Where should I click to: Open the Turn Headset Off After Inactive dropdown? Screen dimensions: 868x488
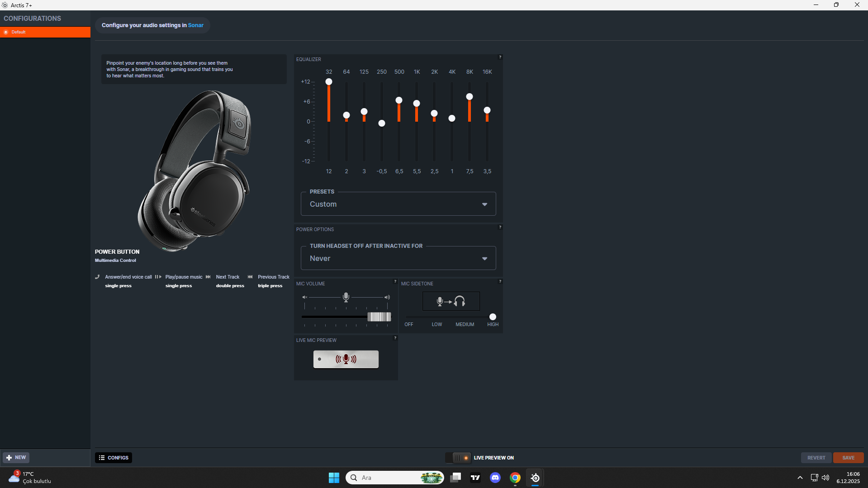pyautogui.click(x=398, y=258)
